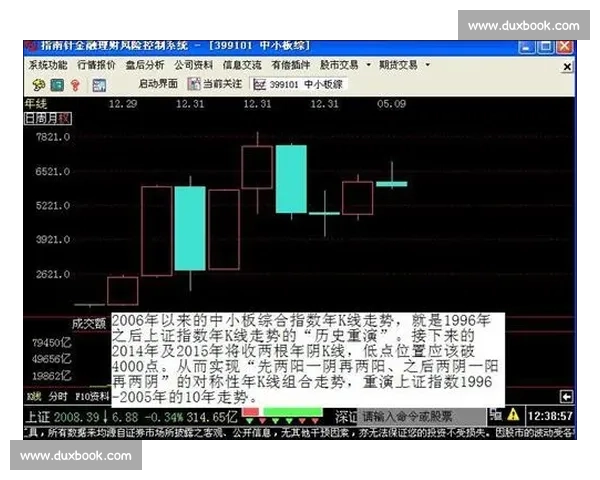This screenshot has height=480, width=600.
Task: Click the 深证 status label
Action: pos(346,417)
